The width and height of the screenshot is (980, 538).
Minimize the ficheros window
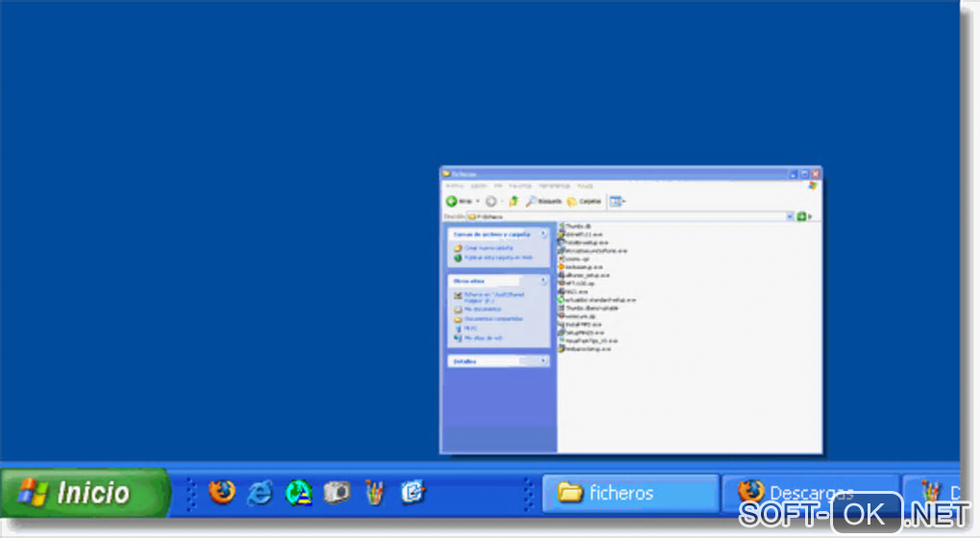(x=794, y=174)
